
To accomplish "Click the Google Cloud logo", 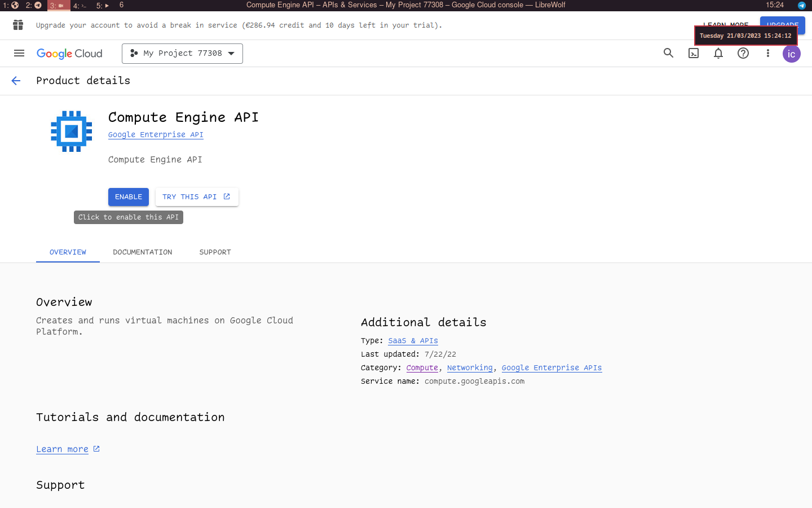I will pos(69,53).
